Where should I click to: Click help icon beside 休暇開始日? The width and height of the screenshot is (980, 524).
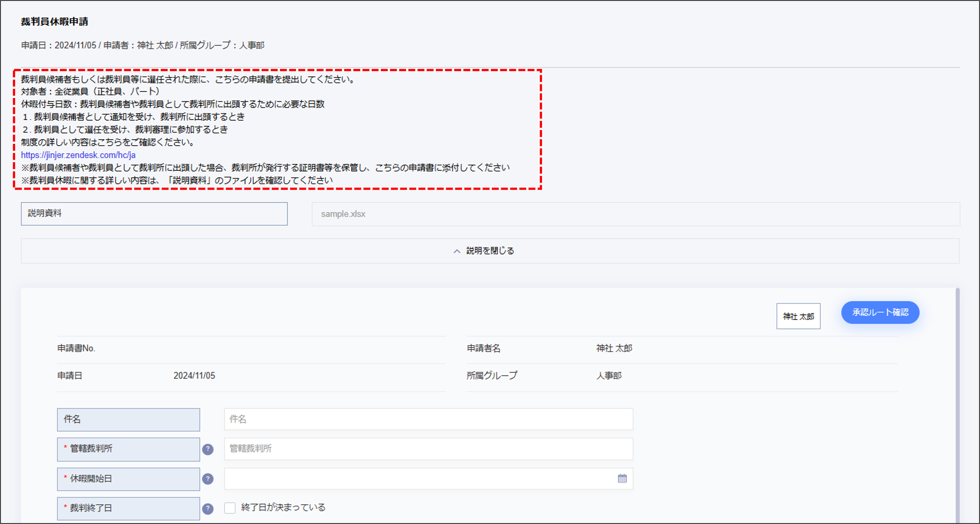tap(208, 479)
